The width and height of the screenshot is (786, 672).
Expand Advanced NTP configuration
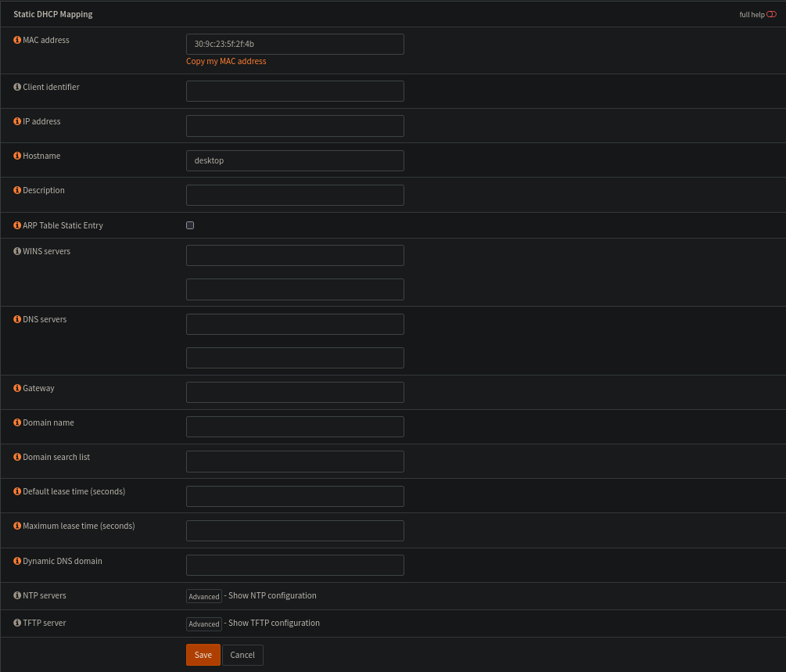(x=204, y=596)
